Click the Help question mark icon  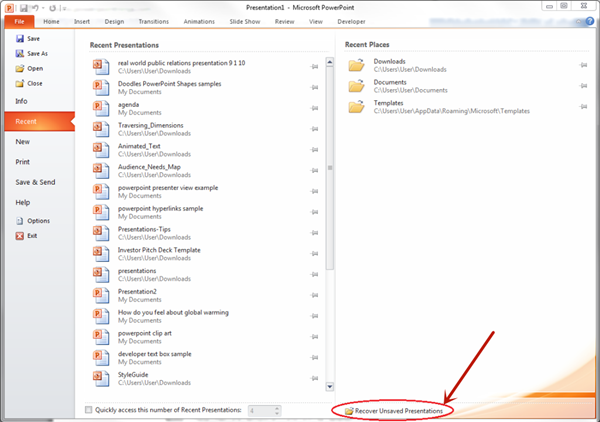coord(590,21)
